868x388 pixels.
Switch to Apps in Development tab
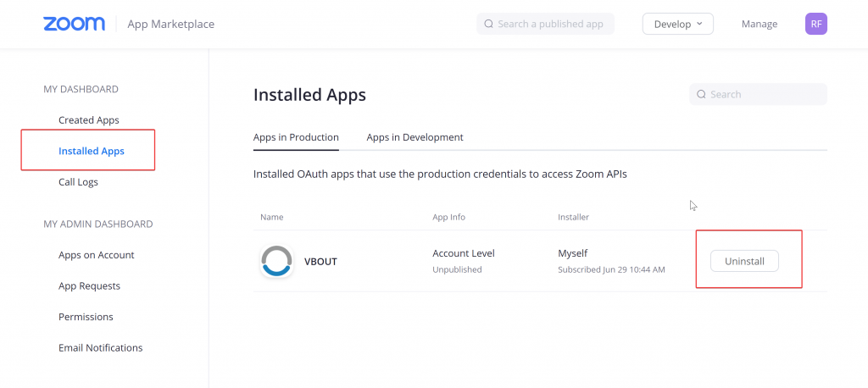[415, 137]
